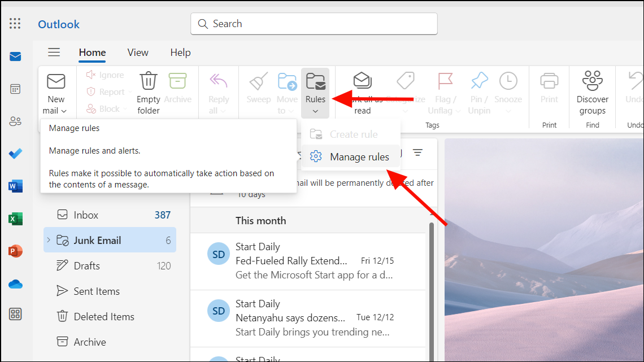644x362 pixels.
Task: Select the Junk Email folder
Action: pyautogui.click(x=110, y=240)
